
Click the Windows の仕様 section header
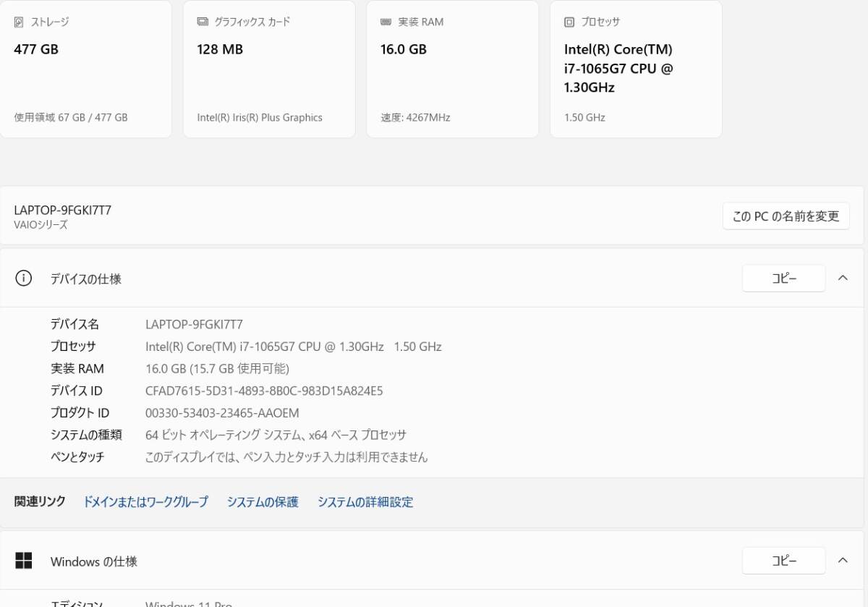click(94, 561)
